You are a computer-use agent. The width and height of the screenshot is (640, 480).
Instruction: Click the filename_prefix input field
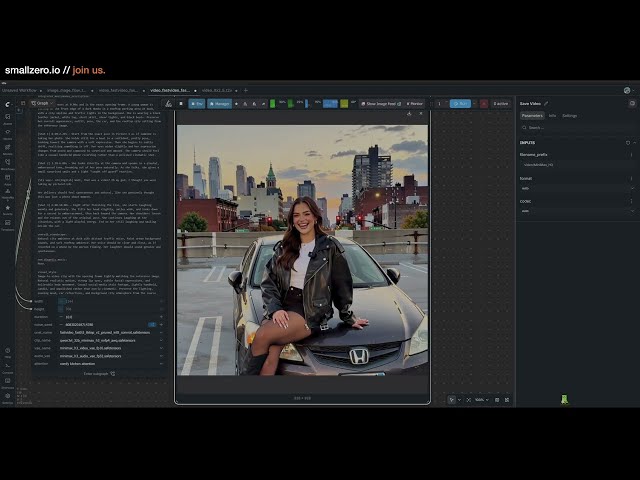click(578, 165)
